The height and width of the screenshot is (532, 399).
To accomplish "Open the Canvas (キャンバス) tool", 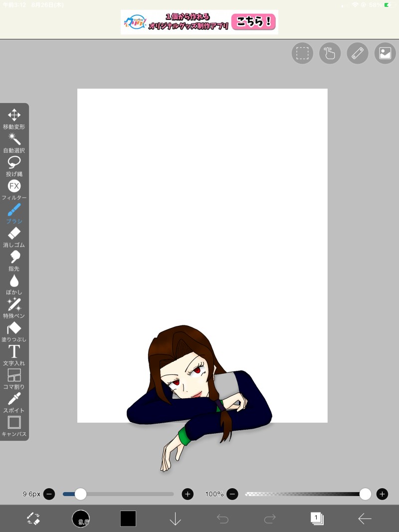I will coord(14,426).
